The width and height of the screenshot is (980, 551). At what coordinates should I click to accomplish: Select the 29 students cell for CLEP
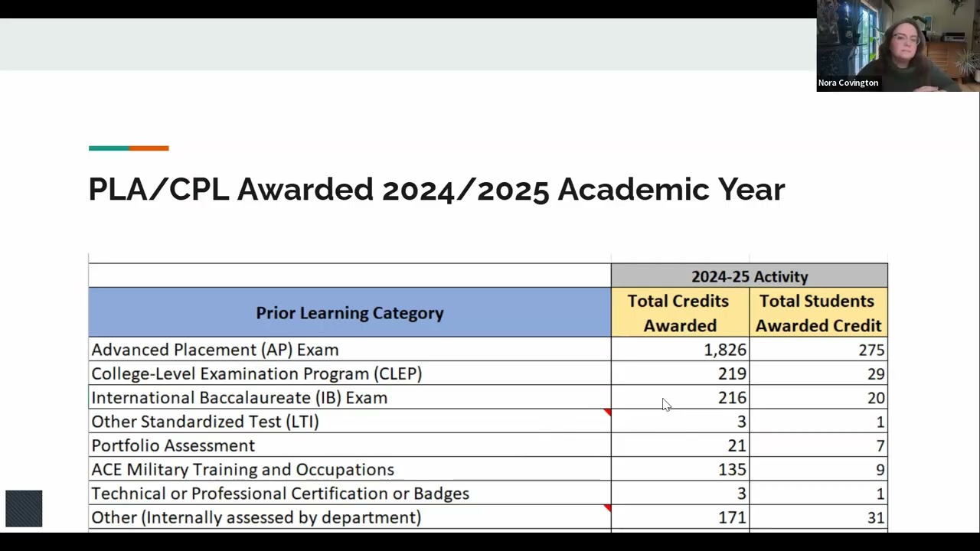pyautogui.click(x=818, y=373)
